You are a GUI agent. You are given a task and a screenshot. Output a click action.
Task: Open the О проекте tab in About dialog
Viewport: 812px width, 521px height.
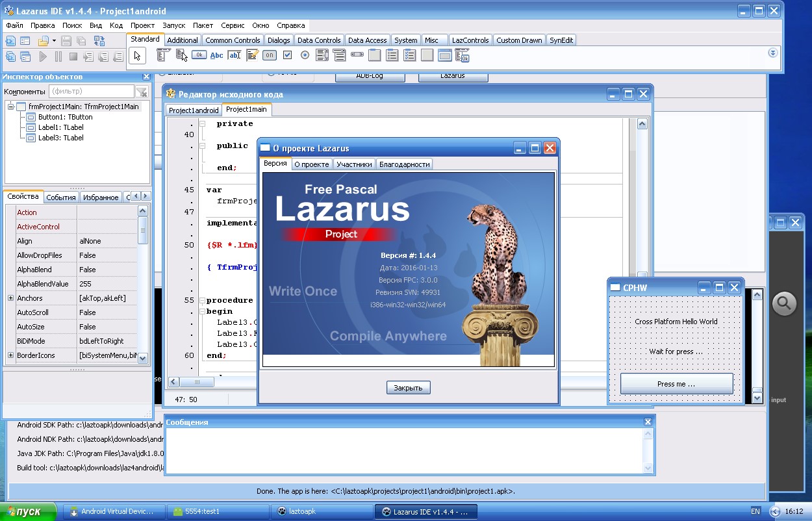(312, 164)
